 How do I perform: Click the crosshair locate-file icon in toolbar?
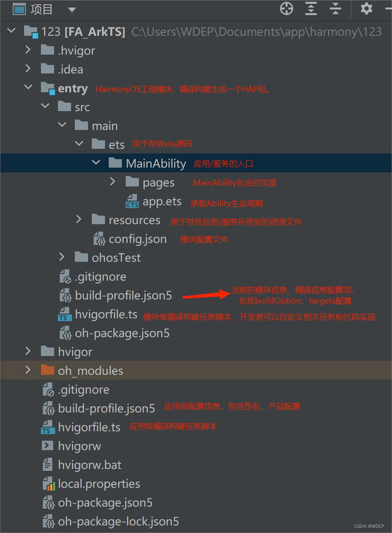click(286, 8)
